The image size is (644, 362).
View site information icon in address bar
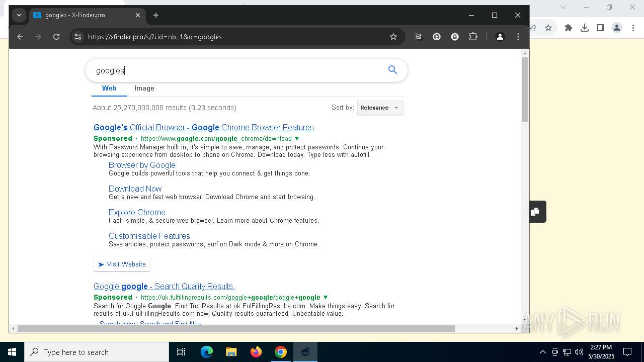pyautogui.click(x=77, y=37)
